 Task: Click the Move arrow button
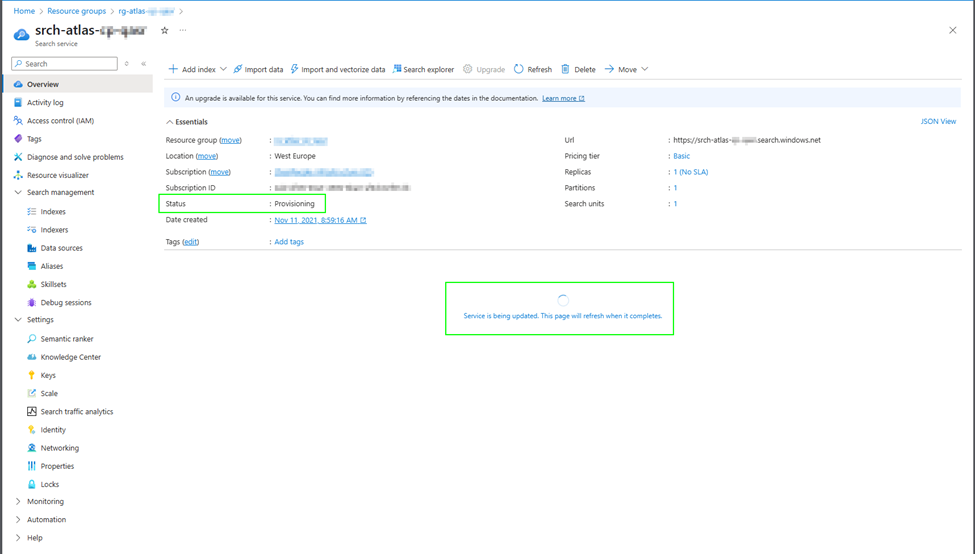[x=621, y=69]
